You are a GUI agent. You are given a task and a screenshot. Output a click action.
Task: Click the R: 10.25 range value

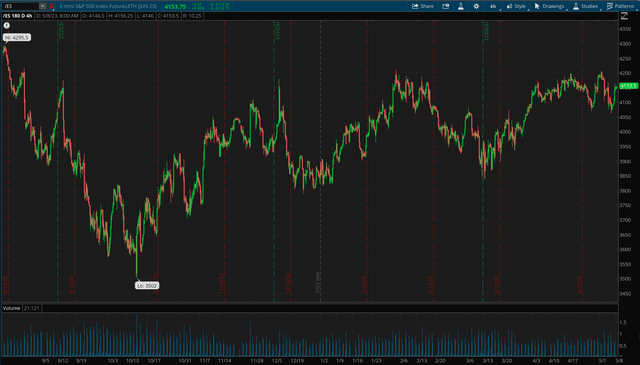pos(191,16)
